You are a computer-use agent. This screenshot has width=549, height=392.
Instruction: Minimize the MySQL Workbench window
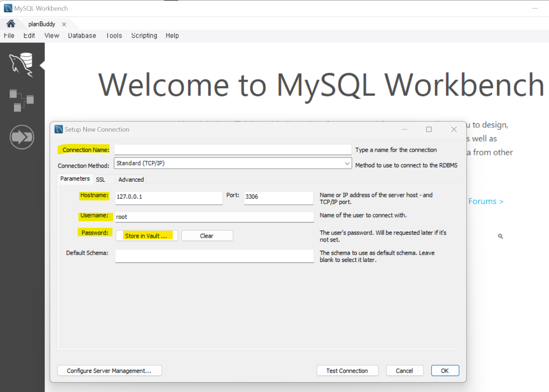tap(535, 8)
